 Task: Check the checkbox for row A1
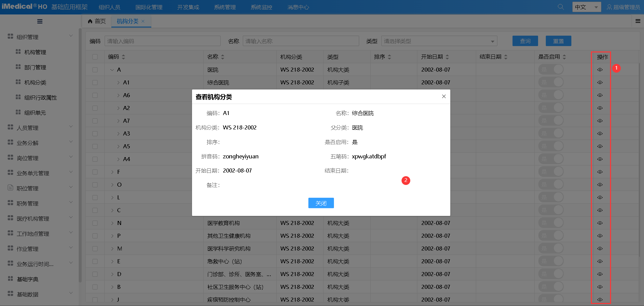pos(95,82)
